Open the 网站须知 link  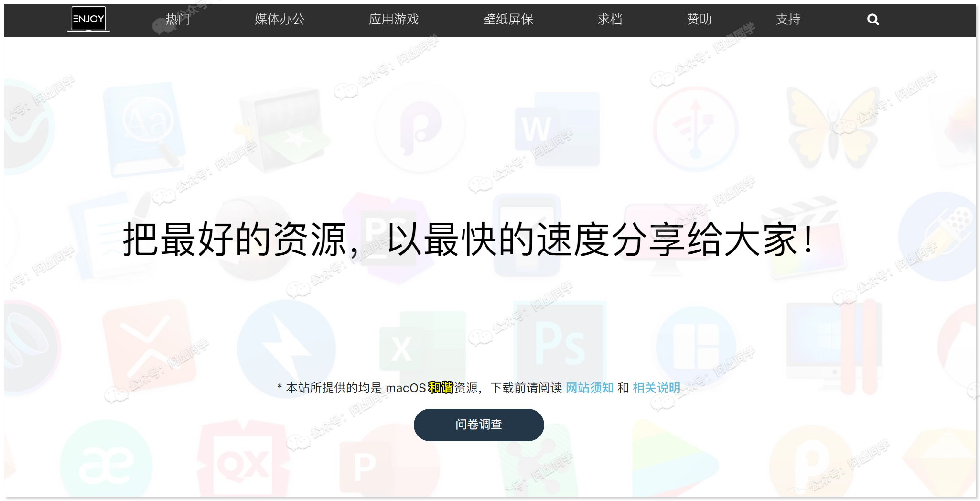point(590,388)
